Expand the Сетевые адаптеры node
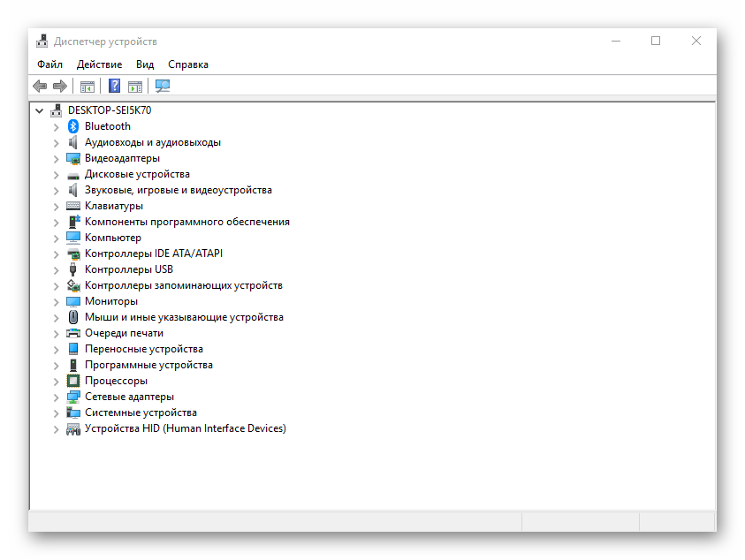Viewport: 745px width, 560px height. (56, 397)
